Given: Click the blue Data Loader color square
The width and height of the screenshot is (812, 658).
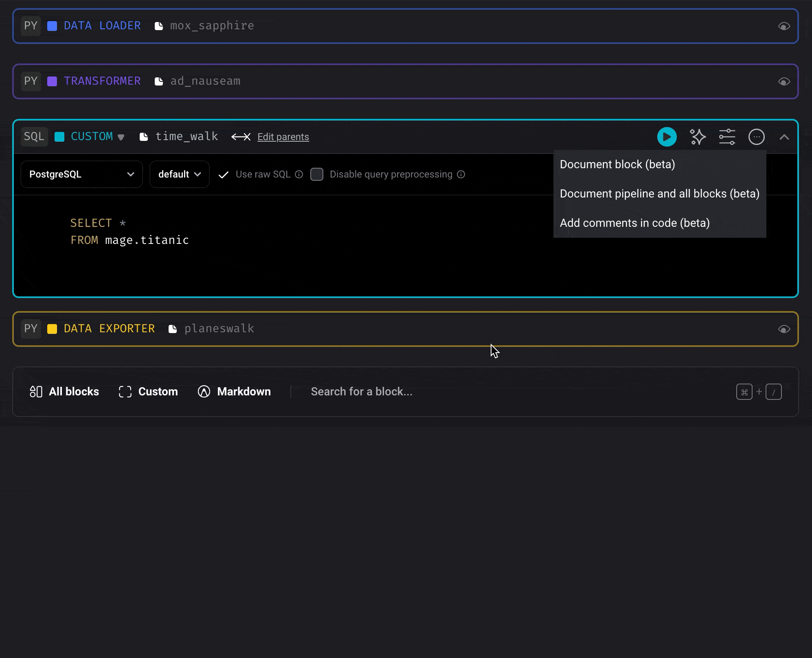Looking at the screenshot, I should [x=52, y=26].
